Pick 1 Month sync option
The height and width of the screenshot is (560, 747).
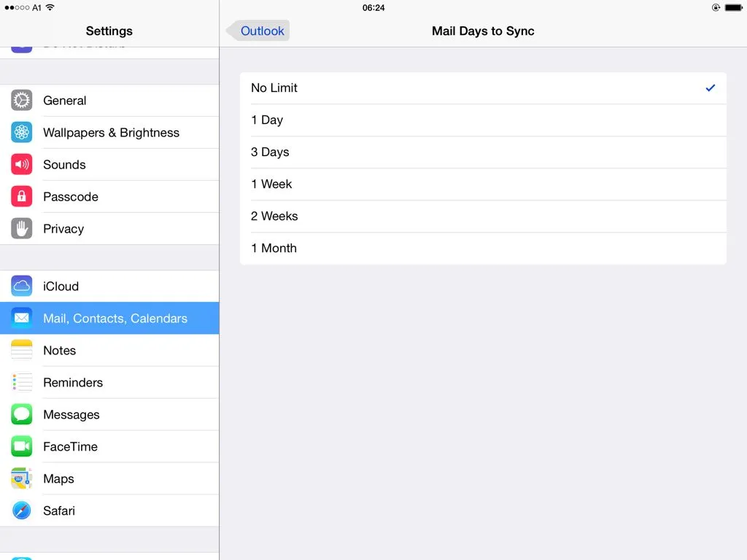coord(483,249)
